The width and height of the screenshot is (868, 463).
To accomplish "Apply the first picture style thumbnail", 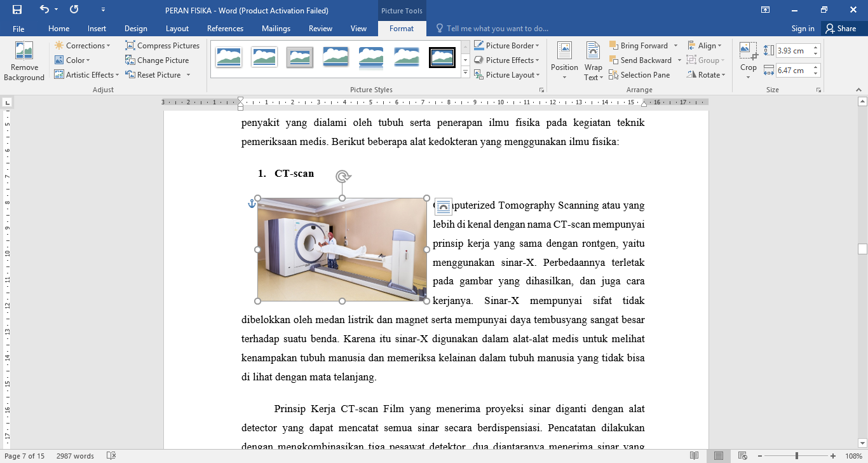I will click(228, 57).
